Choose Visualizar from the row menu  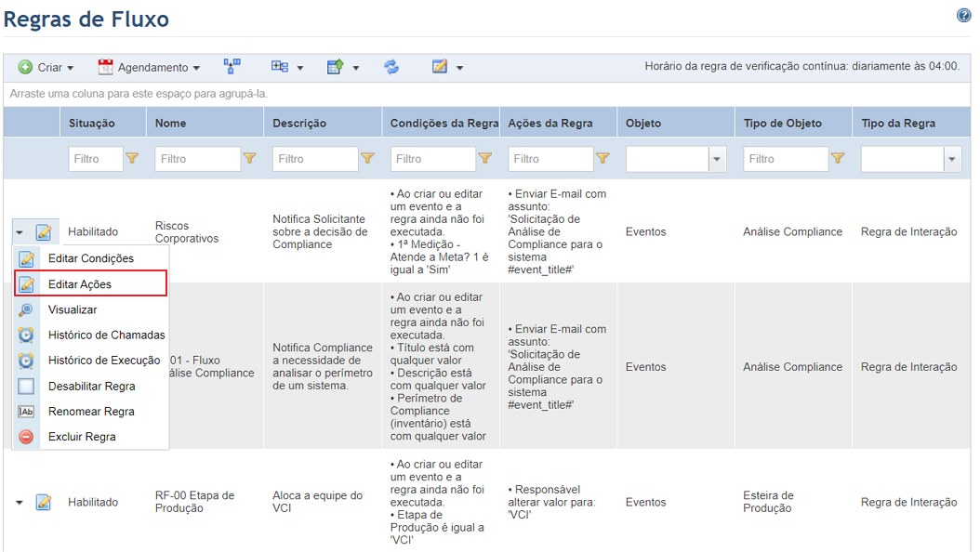[90, 309]
